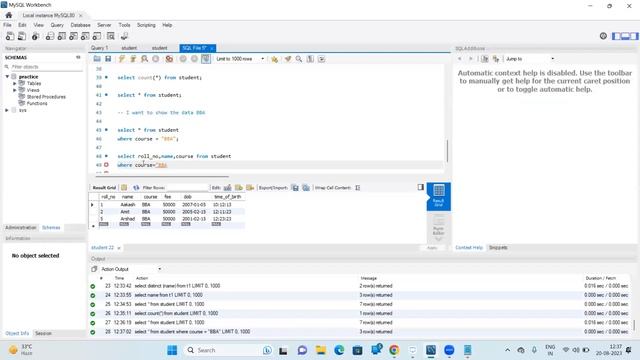Toggle continue-on-error execution icon
Image resolution: width=640 pixels, height=360 pixels.
click(169, 59)
